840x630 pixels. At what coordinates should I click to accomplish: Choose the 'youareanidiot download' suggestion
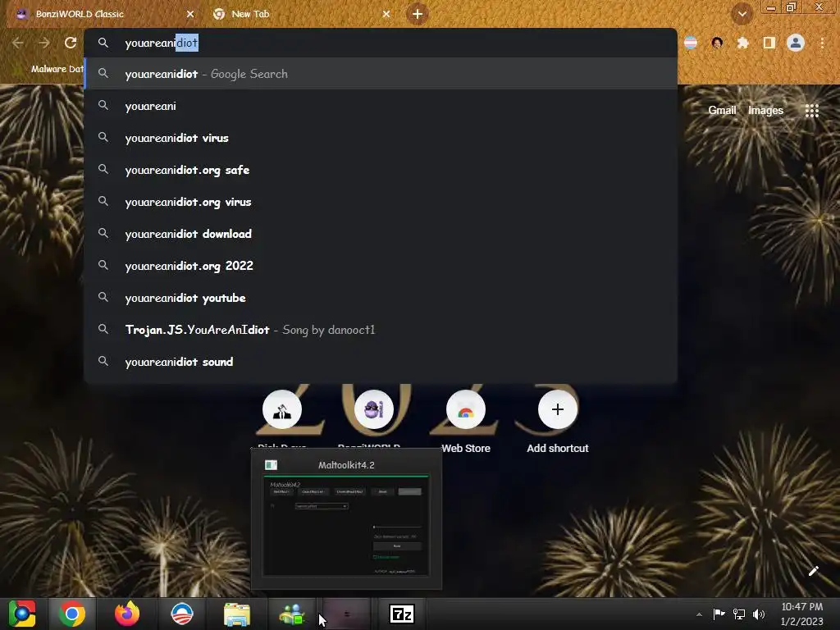[x=381, y=234]
